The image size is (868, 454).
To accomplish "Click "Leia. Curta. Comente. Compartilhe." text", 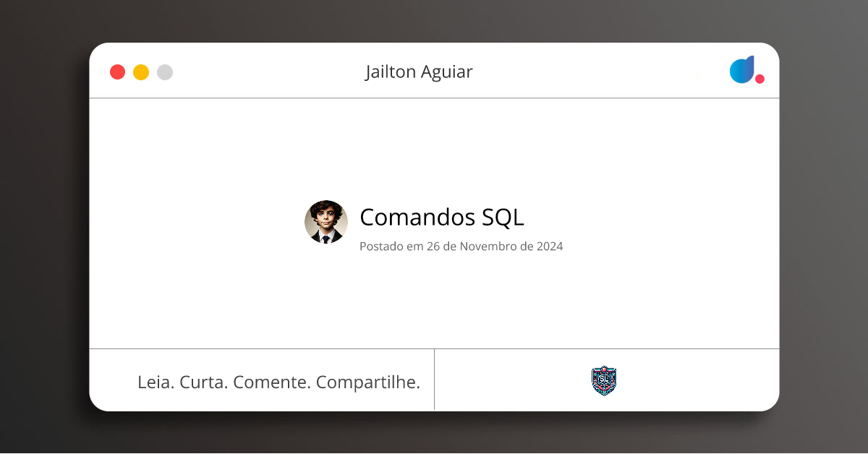I will [x=279, y=382].
